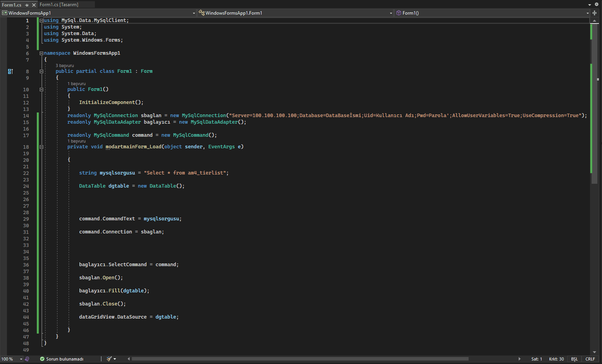
Task: Open the feedback icon beside the zoom level
Action: 27,359
